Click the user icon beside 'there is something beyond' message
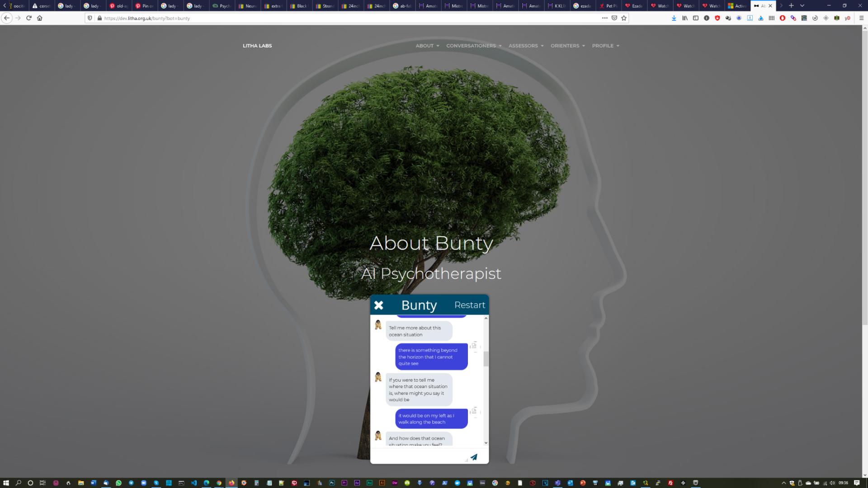This screenshot has height=488, width=868. tap(474, 347)
